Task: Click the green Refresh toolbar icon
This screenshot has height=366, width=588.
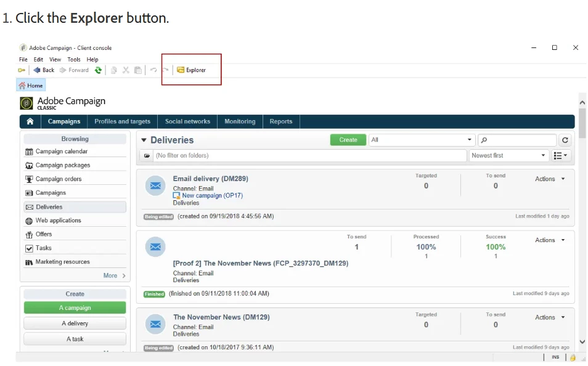Action: click(98, 70)
